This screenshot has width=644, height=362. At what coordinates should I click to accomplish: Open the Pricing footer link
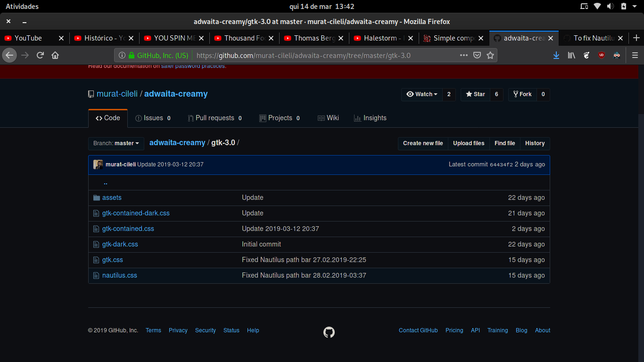pos(454,330)
